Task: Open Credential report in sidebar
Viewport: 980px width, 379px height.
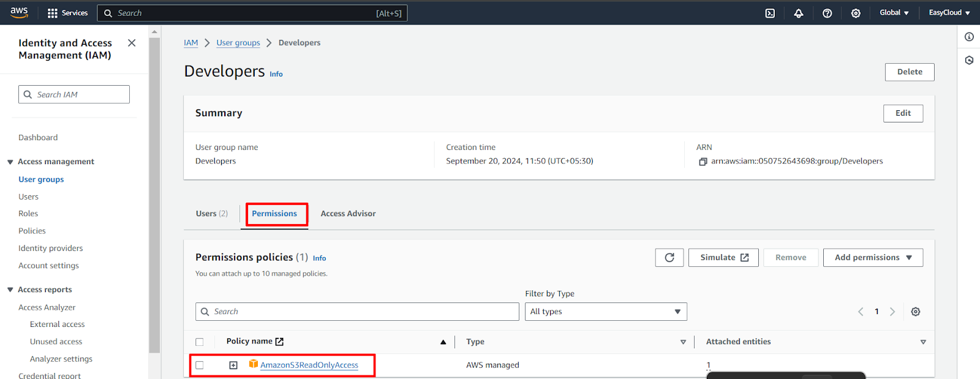Action: point(50,375)
